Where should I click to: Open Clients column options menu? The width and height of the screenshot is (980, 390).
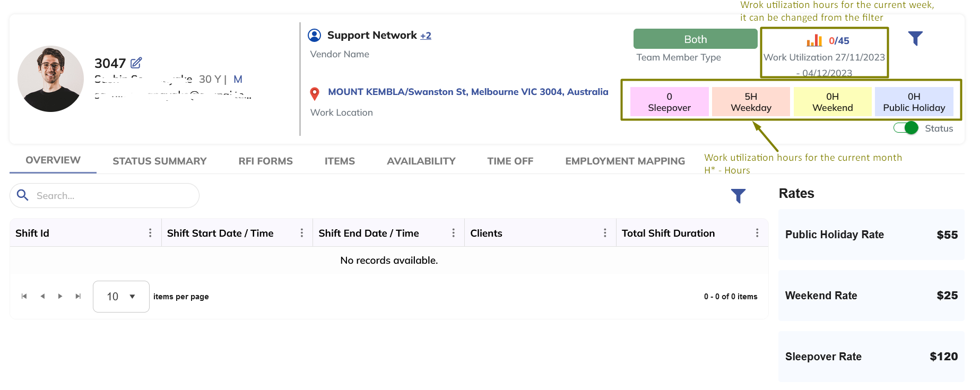point(605,233)
